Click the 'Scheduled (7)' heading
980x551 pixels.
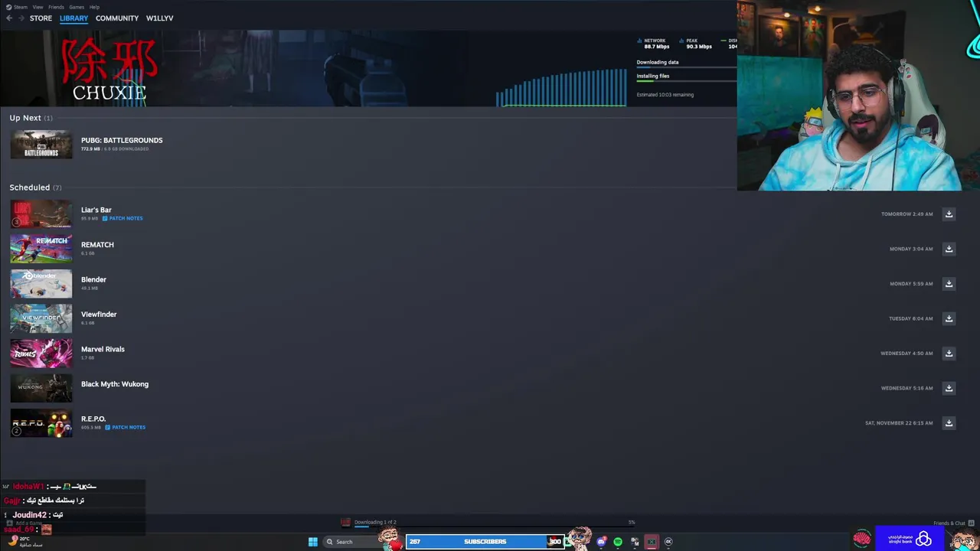tap(35, 187)
